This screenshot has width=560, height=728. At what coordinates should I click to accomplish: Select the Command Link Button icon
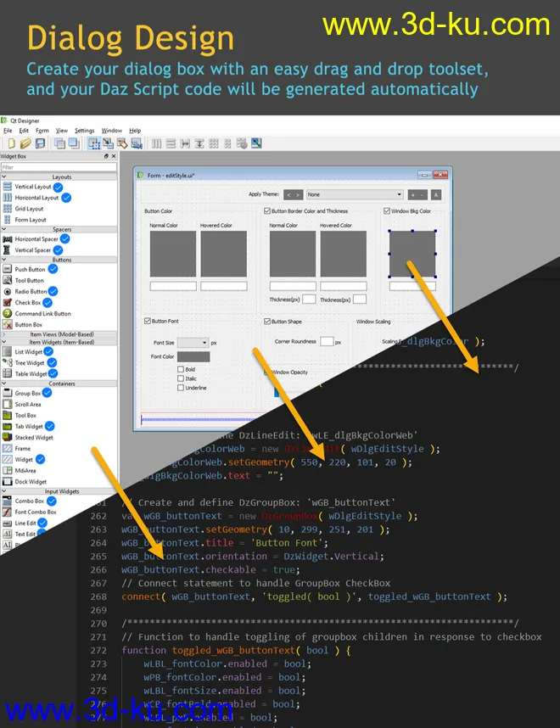(8, 313)
